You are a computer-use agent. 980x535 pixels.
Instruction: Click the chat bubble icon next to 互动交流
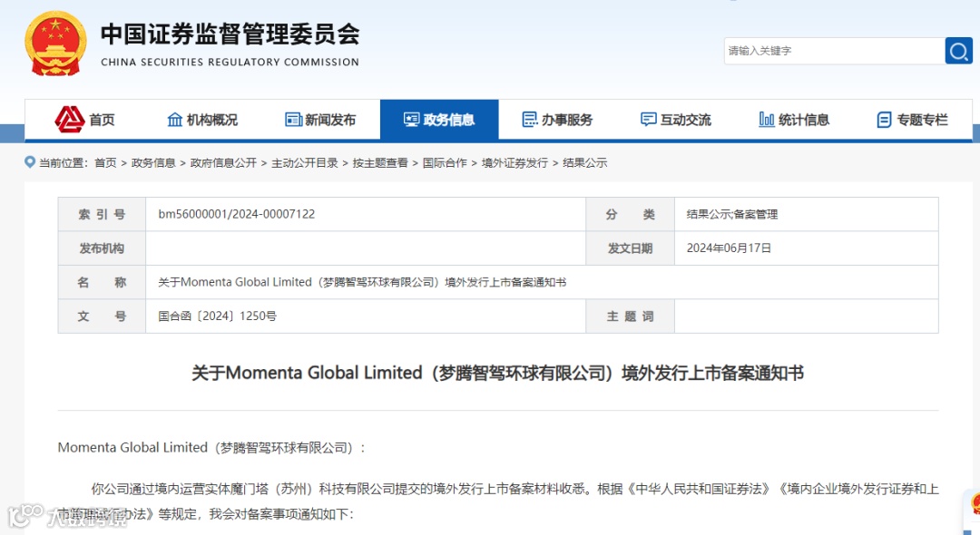click(649, 119)
